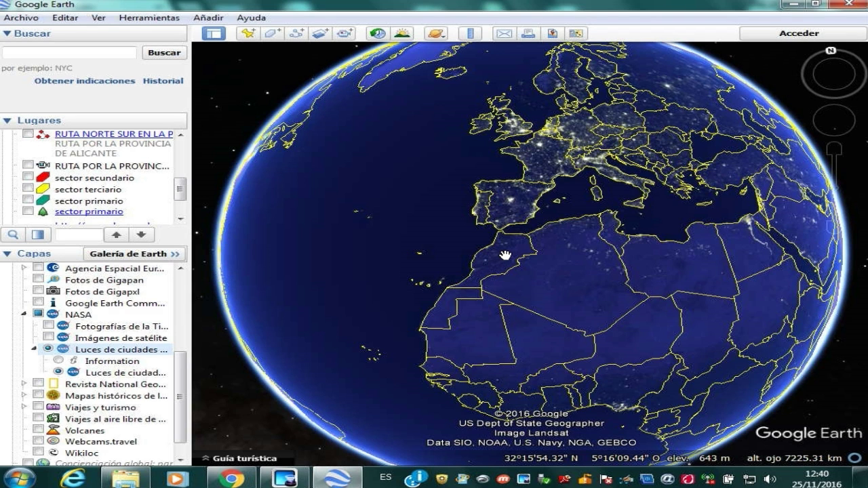868x488 pixels.
Task: Click the transparency panel icon beside magnifier
Action: pos(38,235)
